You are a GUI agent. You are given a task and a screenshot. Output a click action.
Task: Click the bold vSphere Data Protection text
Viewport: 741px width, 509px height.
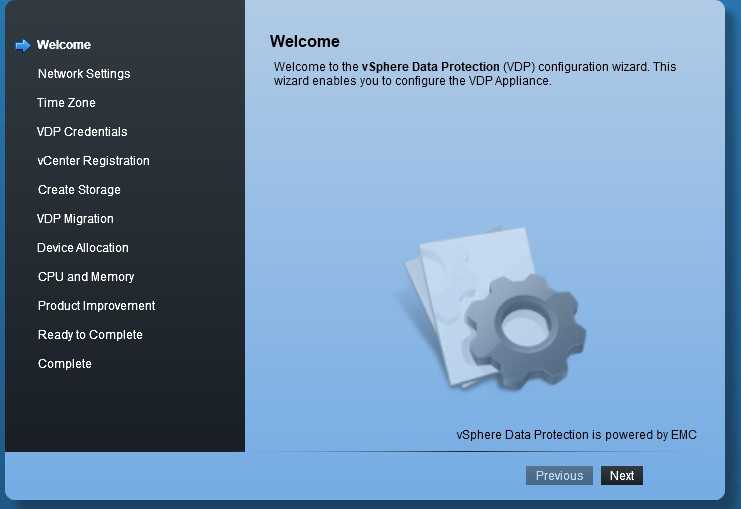point(431,67)
